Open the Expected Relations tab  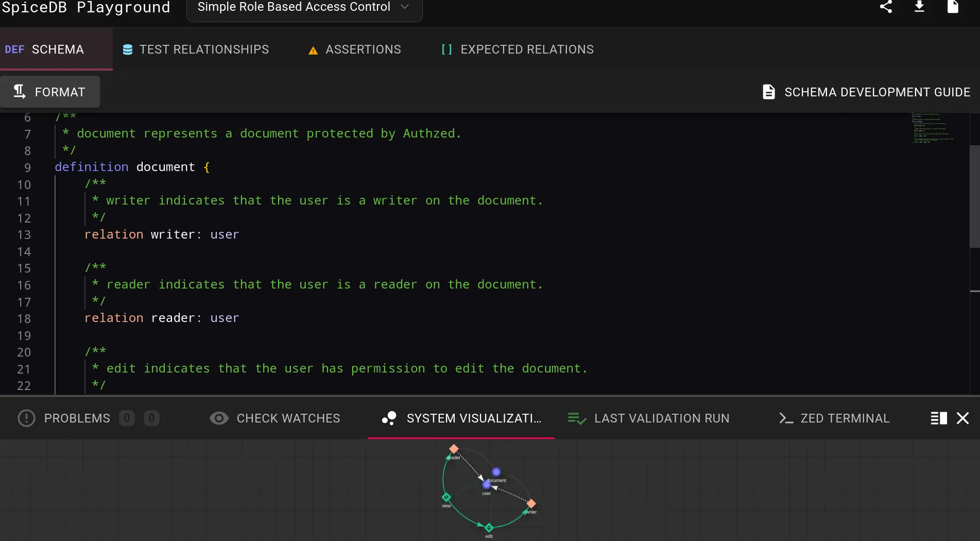click(x=517, y=49)
